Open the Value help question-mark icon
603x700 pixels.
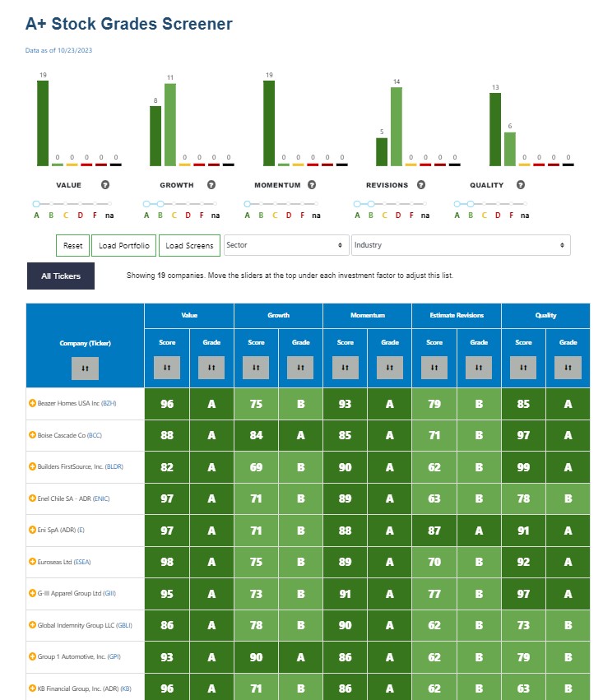tap(105, 185)
